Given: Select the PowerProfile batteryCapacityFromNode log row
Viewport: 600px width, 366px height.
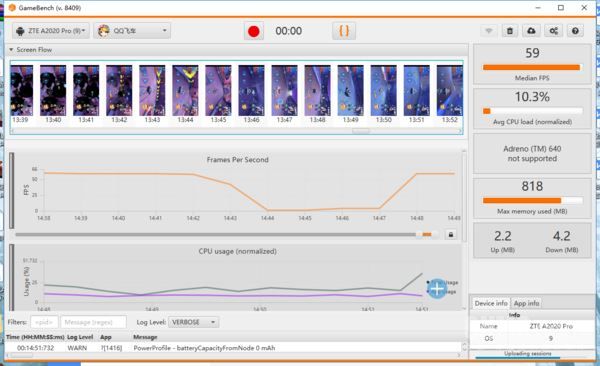Looking at the screenshot, I should click(x=233, y=348).
